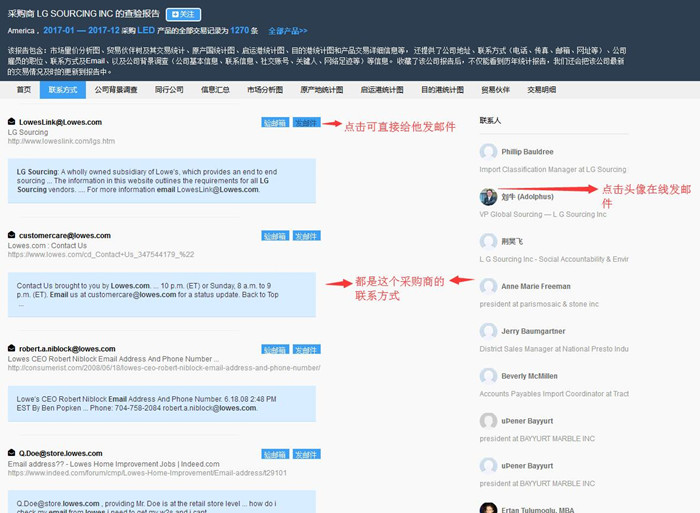Open the 信息汇总 tab
This screenshot has height=513, width=700.
coord(215,90)
